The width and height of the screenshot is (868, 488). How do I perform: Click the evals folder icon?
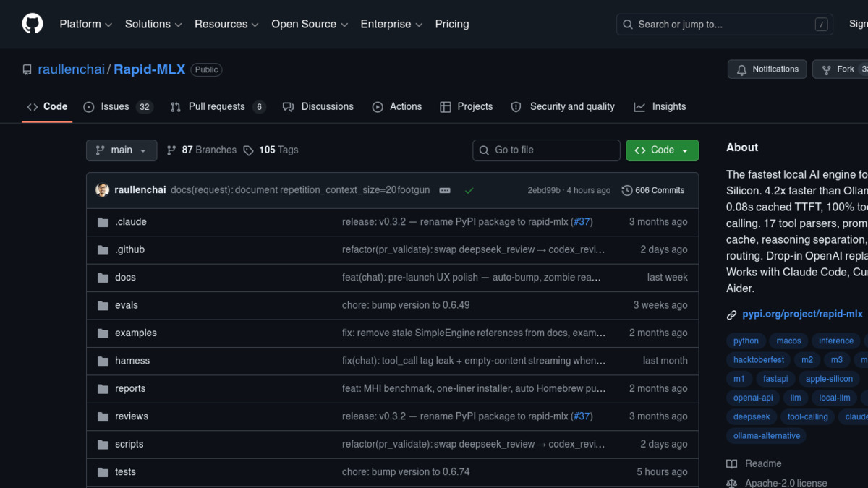[103, 306]
